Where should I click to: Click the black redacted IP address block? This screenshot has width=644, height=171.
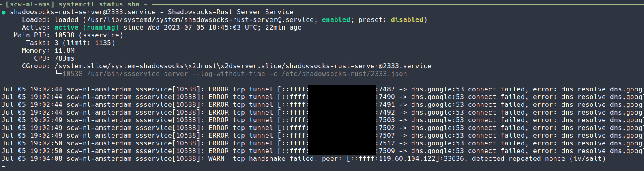342,120
